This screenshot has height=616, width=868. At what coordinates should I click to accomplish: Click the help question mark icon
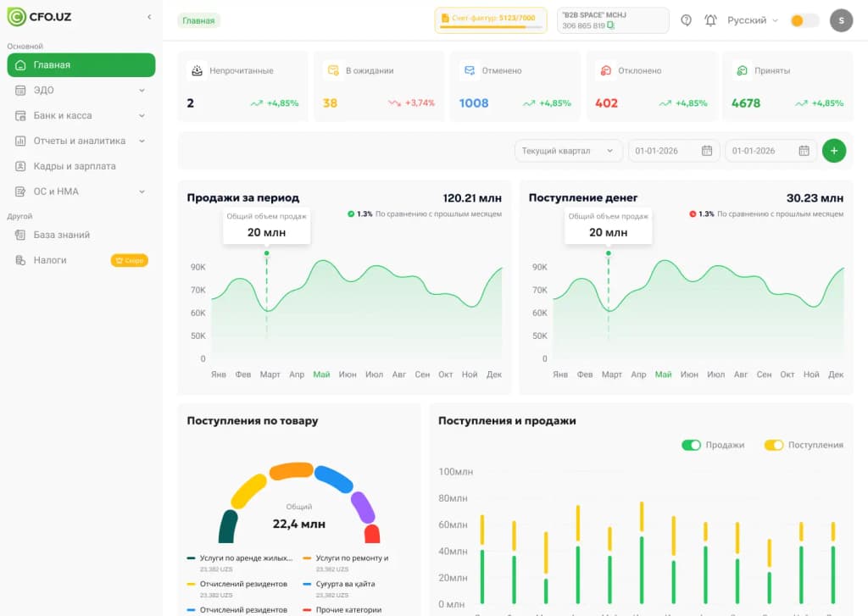[687, 19]
